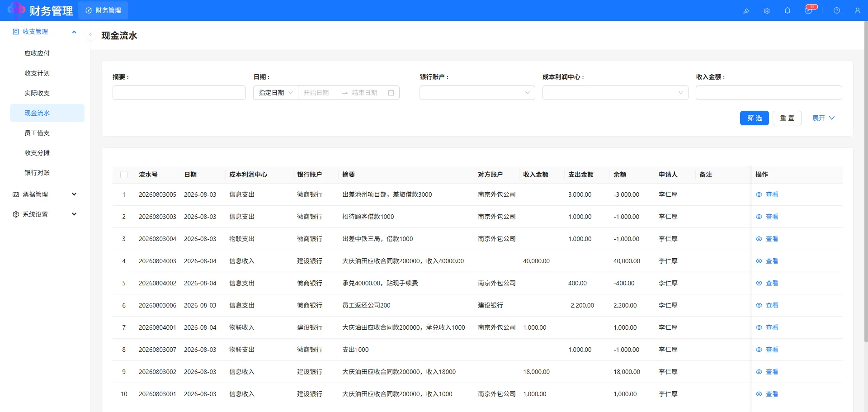Click serial number 20260804002
Viewport: 868px width, 412px height.
click(x=157, y=283)
